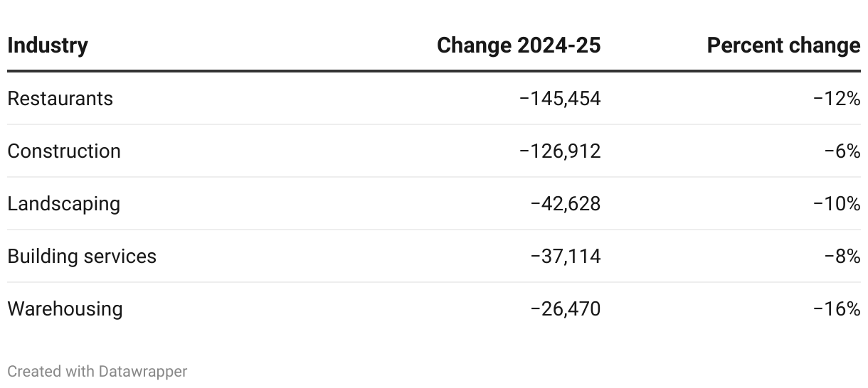Image resolution: width=868 pixels, height=388 pixels.
Task: Click the Change 2024-25 column header
Action: coord(519,45)
